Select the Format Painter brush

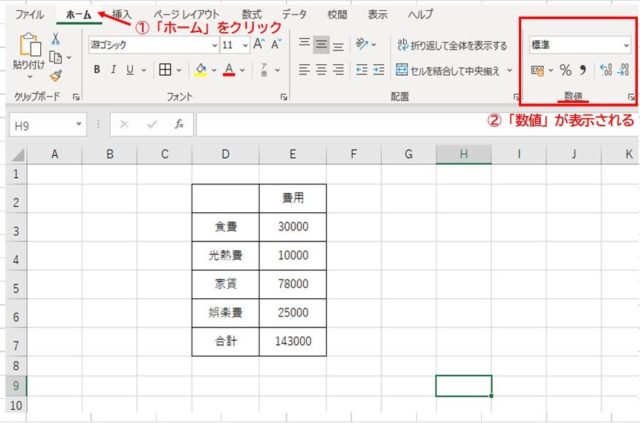[56, 76]
